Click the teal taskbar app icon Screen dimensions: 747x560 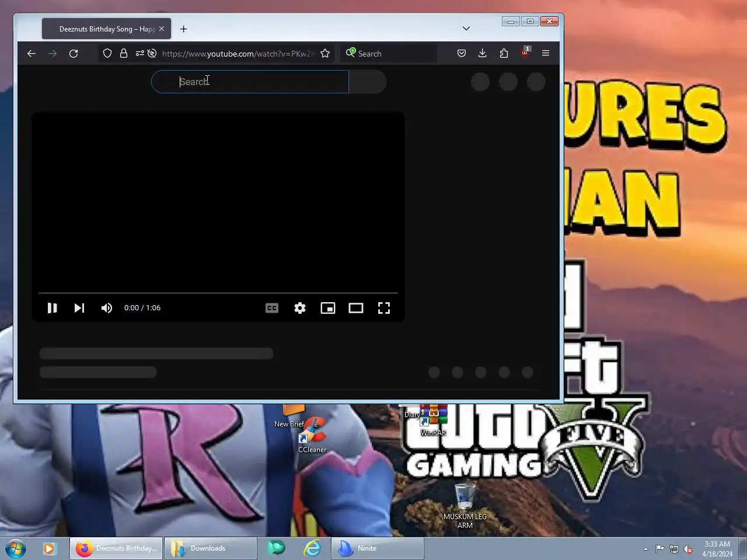(276, 548)
